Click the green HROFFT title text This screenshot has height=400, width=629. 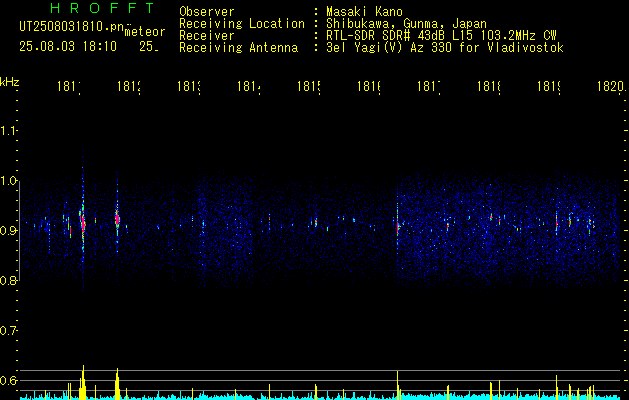point(102,8)
